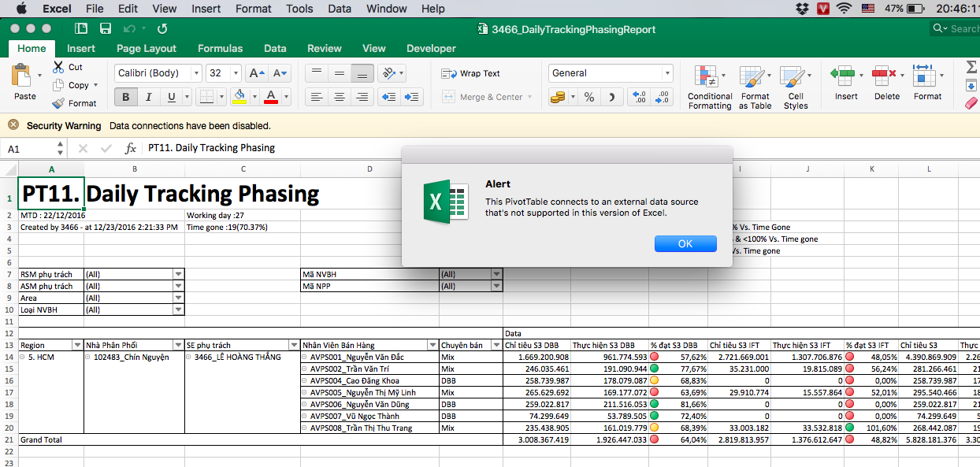The width and height of the screenshot is (980, 467).
Task: Toggle Italic formatting
Action: pyautogui.click(x=148, y=97)
